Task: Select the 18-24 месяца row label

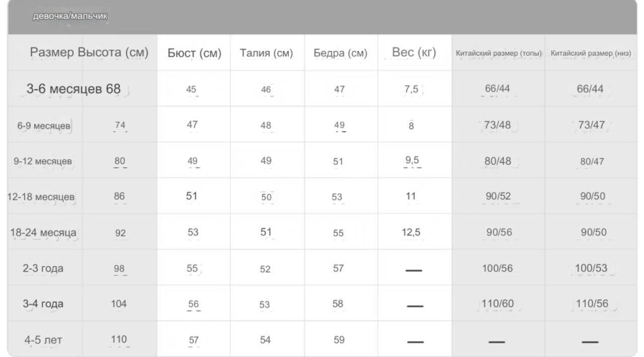Action: tap(43, 233)
